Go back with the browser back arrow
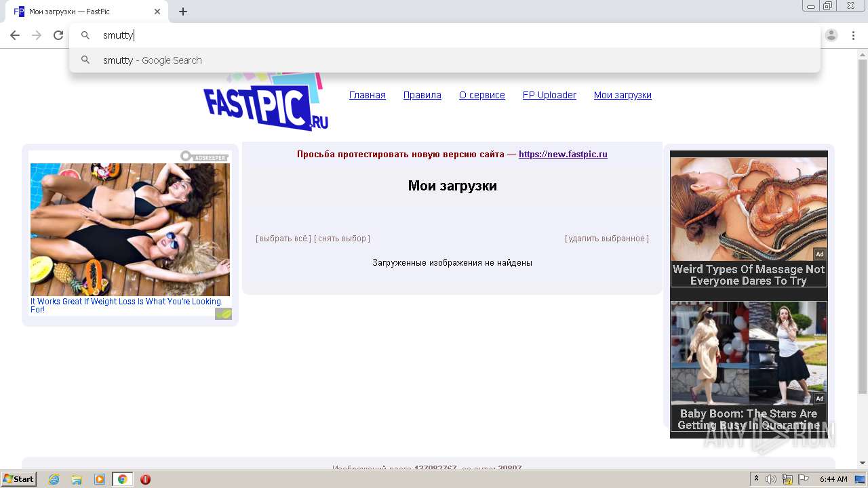 point(15,35)
